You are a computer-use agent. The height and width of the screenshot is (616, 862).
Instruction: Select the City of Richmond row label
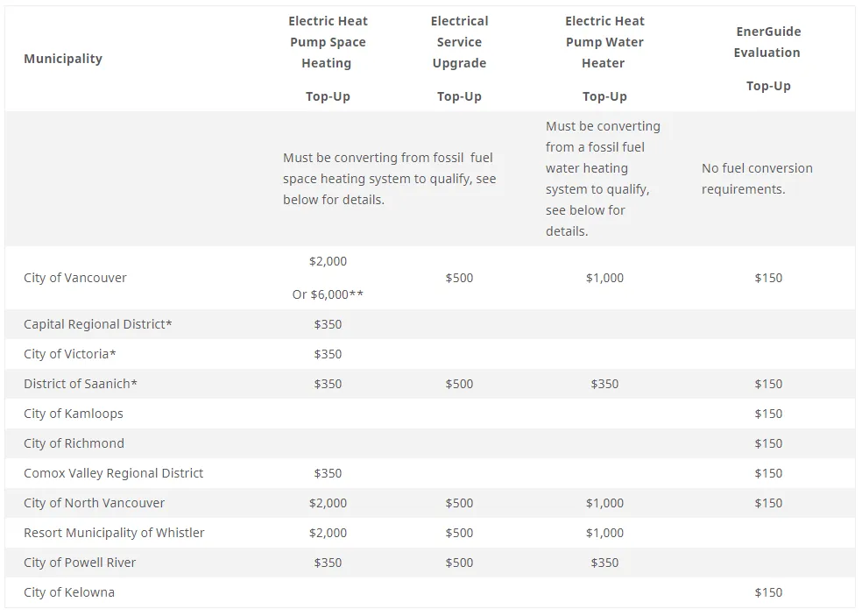(74, 443)
